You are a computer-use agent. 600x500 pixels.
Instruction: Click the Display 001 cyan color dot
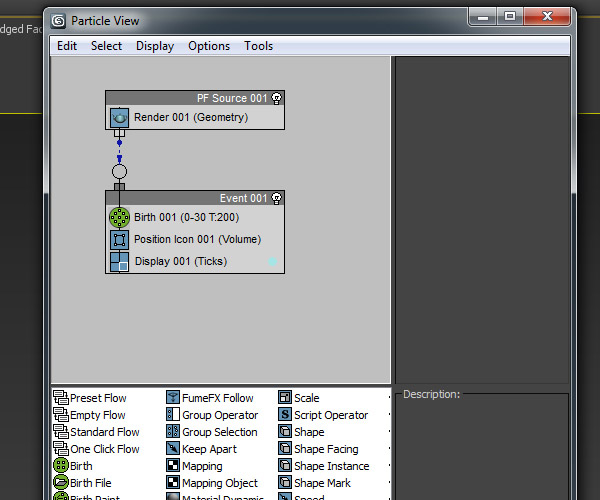(x=272, y=262)
